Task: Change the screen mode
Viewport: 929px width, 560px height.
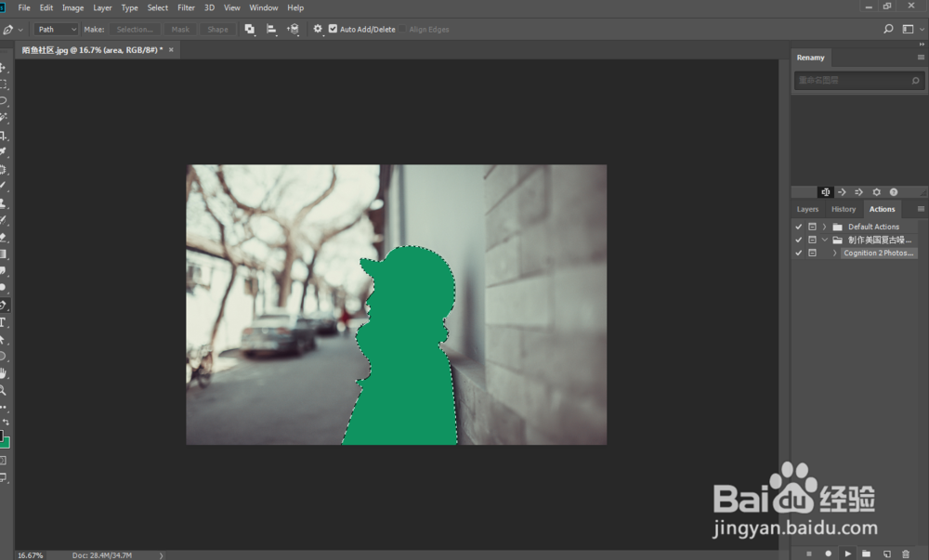Action: [x=3, y=477]
